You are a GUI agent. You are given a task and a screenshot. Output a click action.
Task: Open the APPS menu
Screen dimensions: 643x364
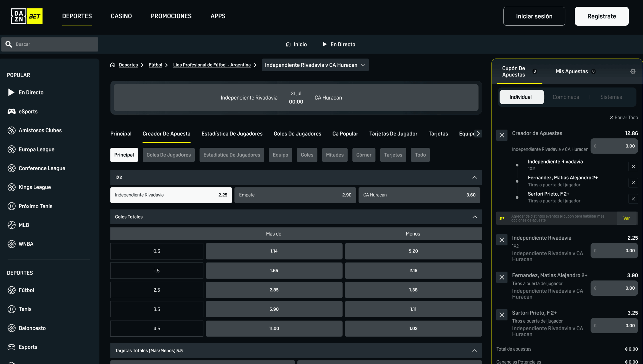tap(218, 16)
